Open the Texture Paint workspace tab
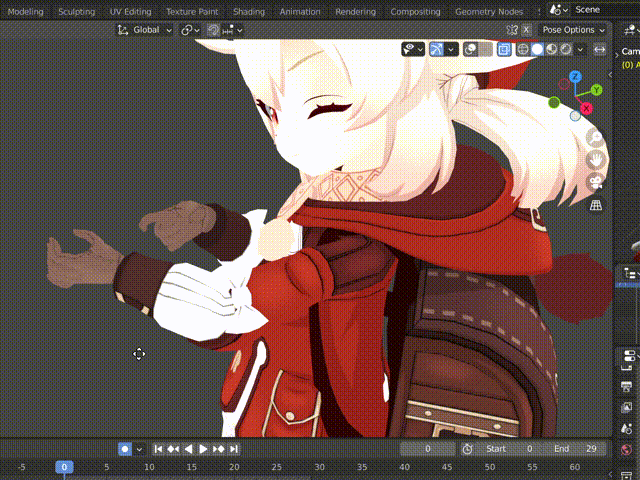This screenshot has height=480, width=640. tap(192, 11)
